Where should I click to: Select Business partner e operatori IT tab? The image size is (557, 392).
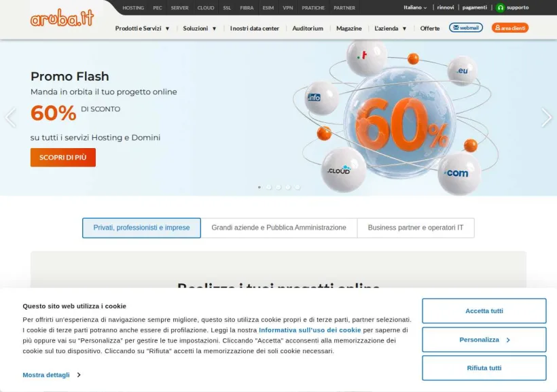416,228
